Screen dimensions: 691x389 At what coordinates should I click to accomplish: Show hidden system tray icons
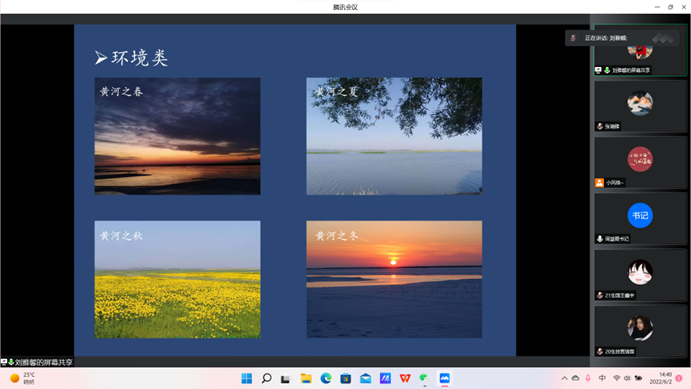tap(565, 378)
